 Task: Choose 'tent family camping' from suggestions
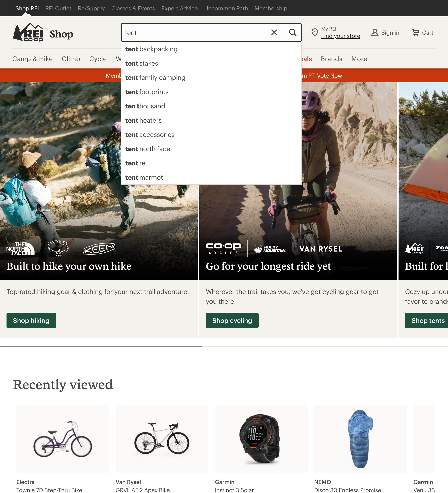click(x=155, y=78)
